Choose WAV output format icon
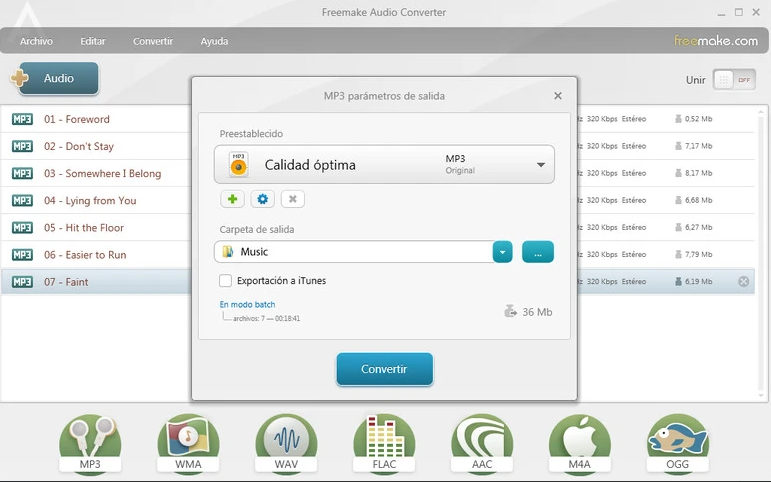Viewport: 771px width, 482px height. coord(286,444)
